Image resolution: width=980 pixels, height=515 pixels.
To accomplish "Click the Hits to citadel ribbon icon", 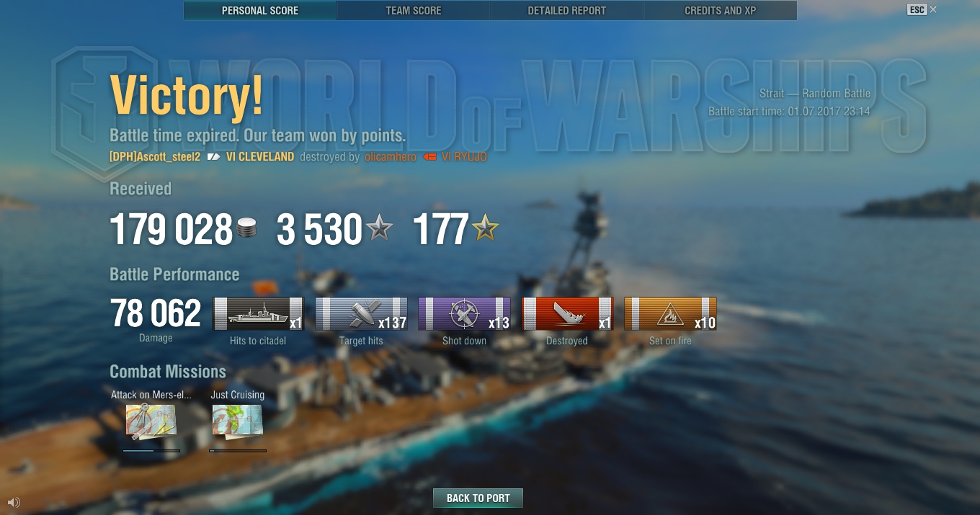I will (x=259, y=313).
